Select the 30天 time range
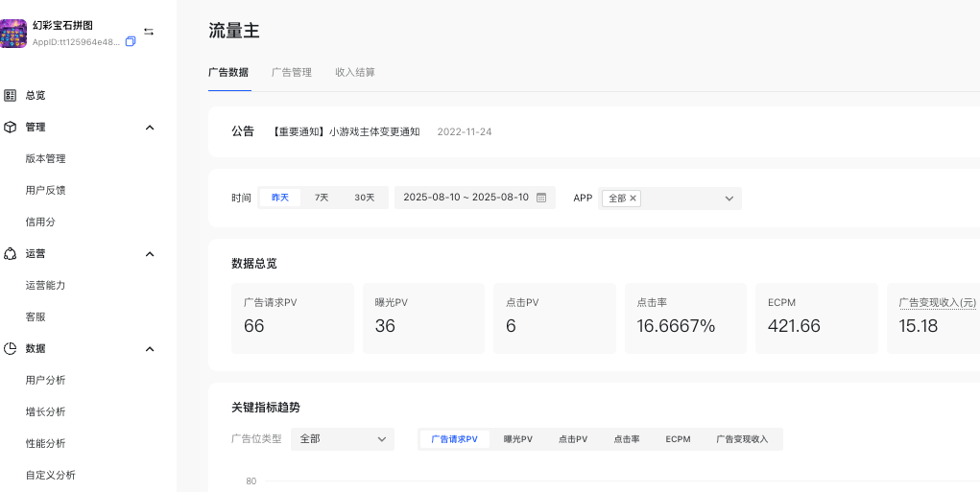This screenshot has width=980, height=492. click(x=365, y=198)
